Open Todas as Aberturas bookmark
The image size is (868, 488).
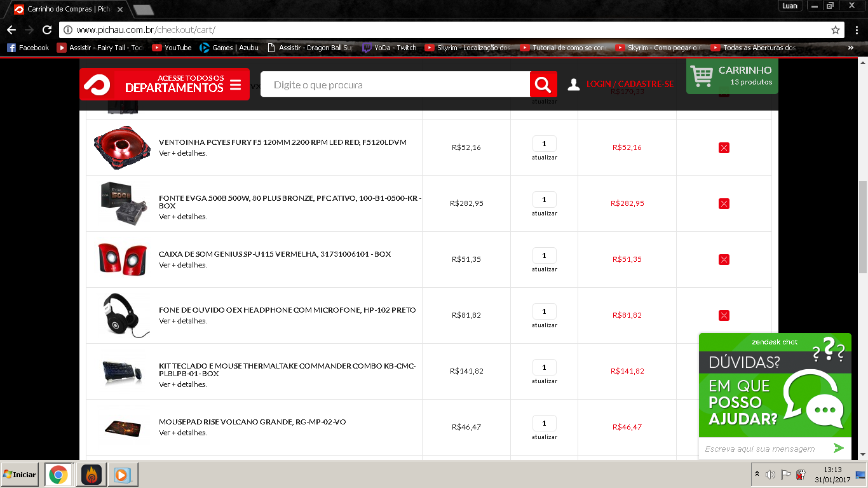[x=754, y=48]
